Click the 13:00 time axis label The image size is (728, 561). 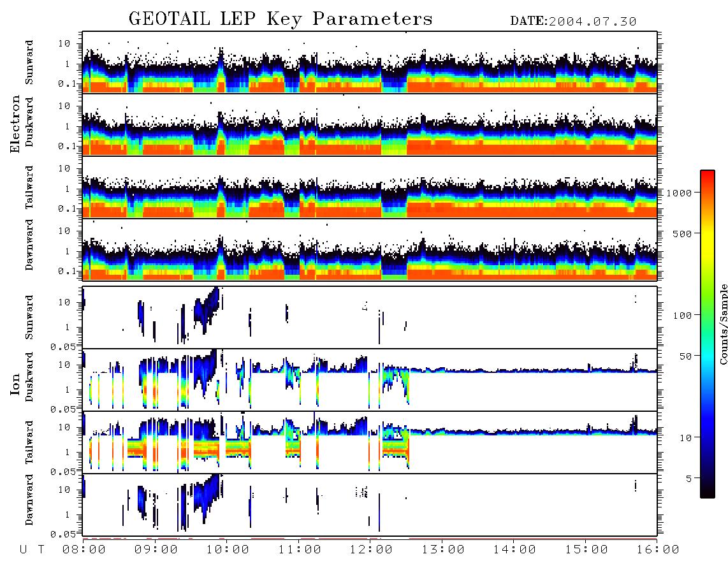tap(443, 550)
